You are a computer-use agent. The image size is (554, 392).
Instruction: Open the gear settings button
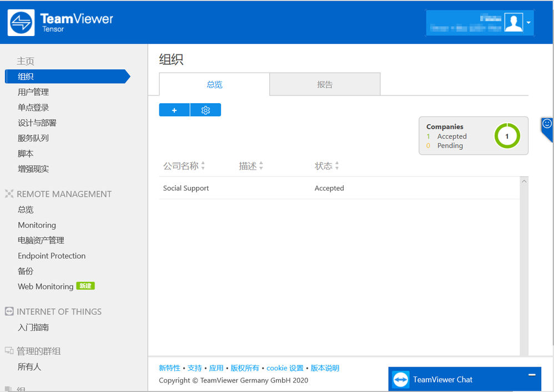point(205,110)
